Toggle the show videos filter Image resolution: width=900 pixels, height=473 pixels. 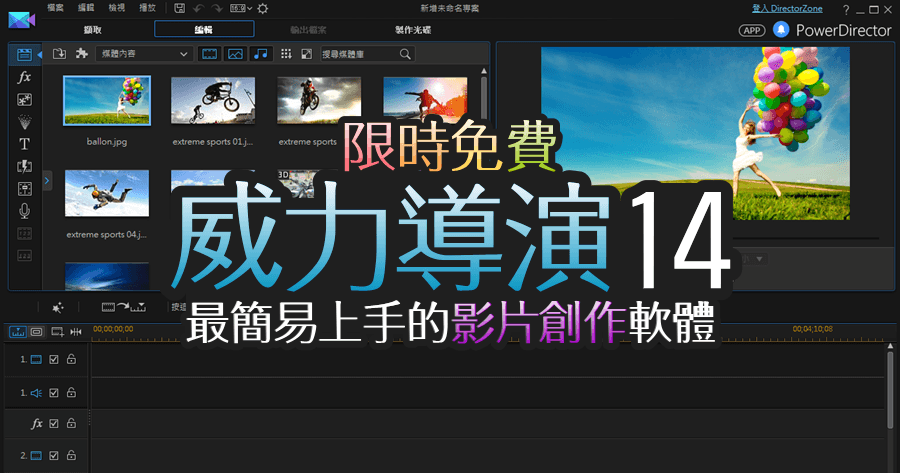pyautogui.click(x=210, y=54)
